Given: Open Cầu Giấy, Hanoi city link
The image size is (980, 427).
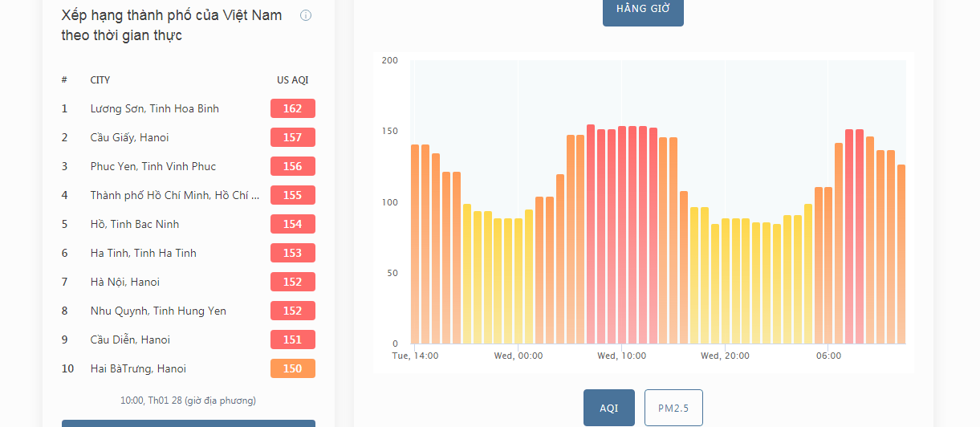Looking at the screenshot, I should point(130,137).
